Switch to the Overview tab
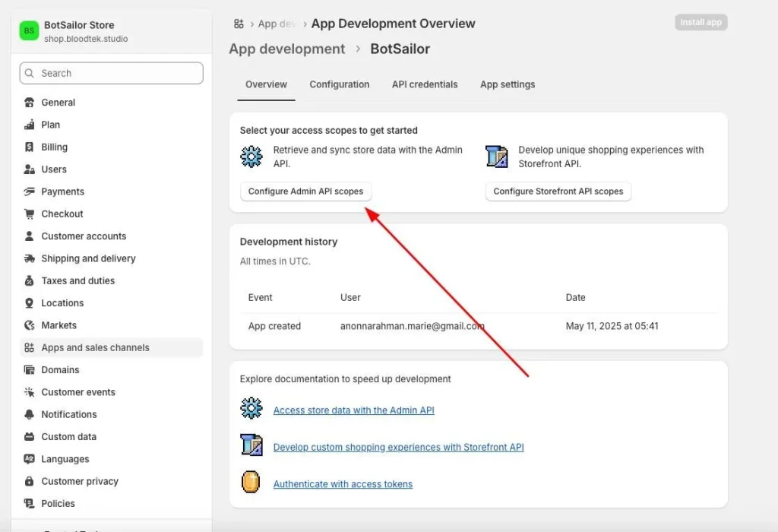Image resolution: width=778 pixels, height=532 pixels. [266, 85]
